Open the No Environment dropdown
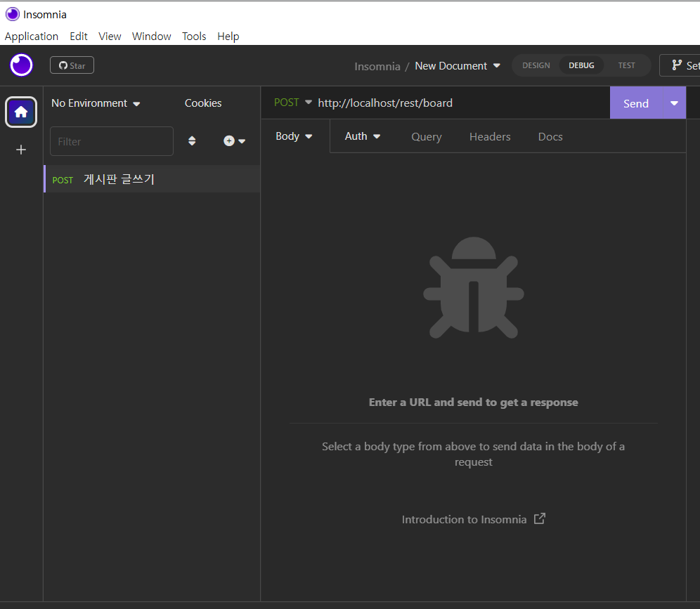This screenshot has height=609, width=700. tap(96, 103)
